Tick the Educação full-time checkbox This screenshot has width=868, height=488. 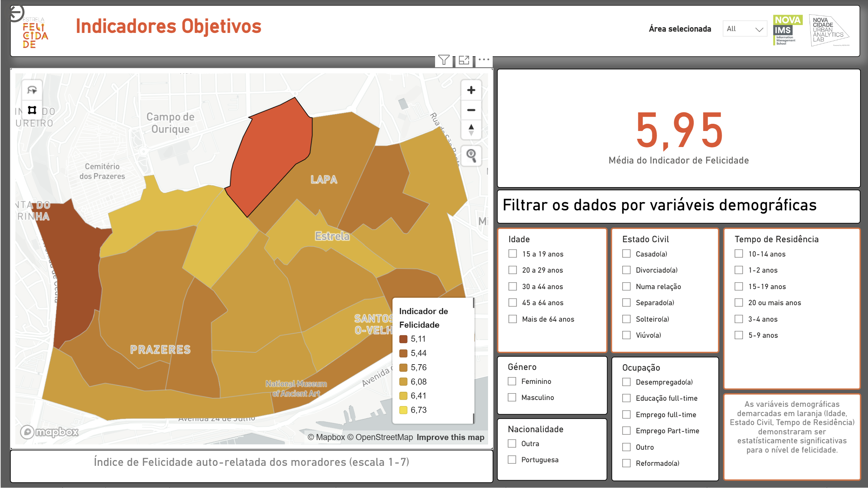tap(626, 398)
